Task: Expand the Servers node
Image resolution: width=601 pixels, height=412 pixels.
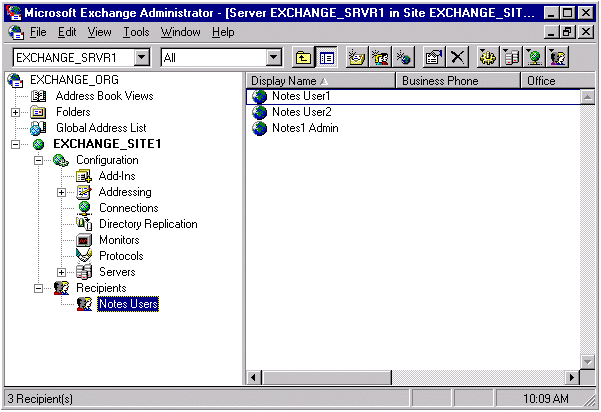Action: pos(61,272)
